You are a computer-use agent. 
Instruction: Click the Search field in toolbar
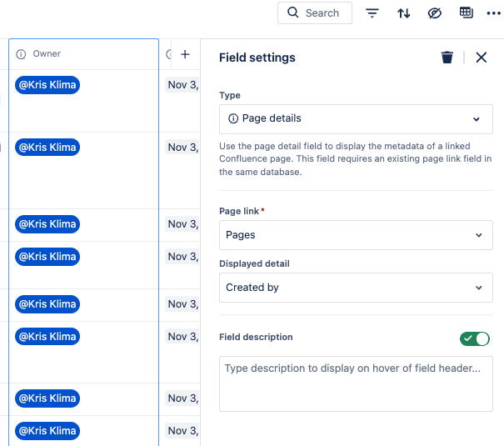tap(315, 13)
